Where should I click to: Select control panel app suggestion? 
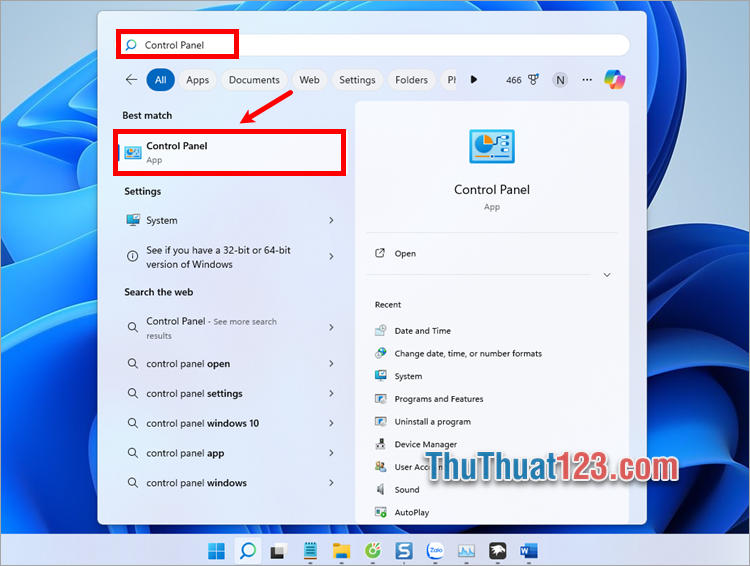click(229, 453)
